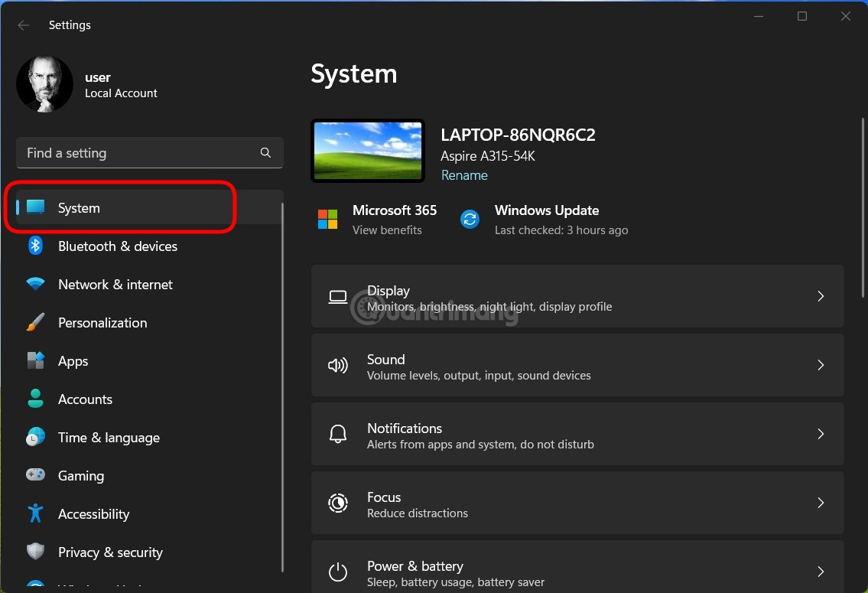Go back using the back arrow
The image size is (868, 593).
point(24,25)
